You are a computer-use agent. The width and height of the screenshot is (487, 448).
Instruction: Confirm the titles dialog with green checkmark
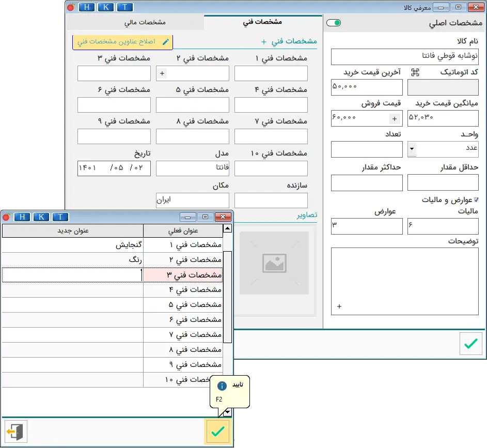pos(217,431)
